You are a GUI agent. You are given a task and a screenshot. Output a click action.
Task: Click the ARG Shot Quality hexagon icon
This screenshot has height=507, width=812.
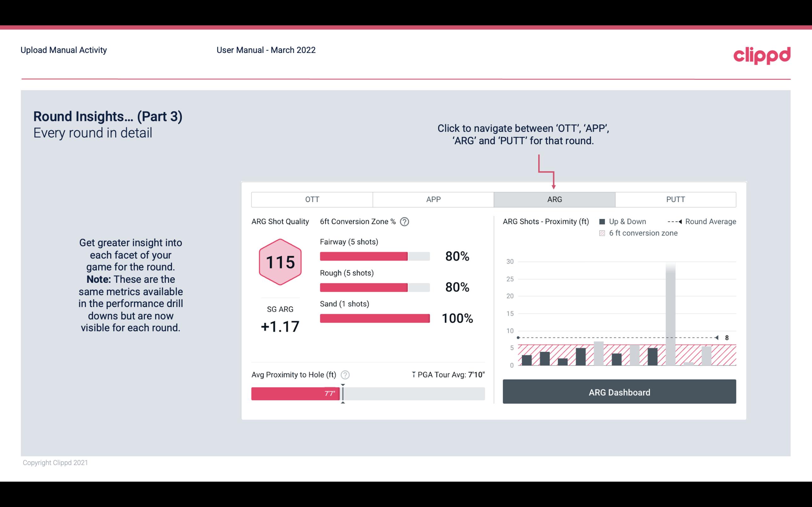pos(280,262)
